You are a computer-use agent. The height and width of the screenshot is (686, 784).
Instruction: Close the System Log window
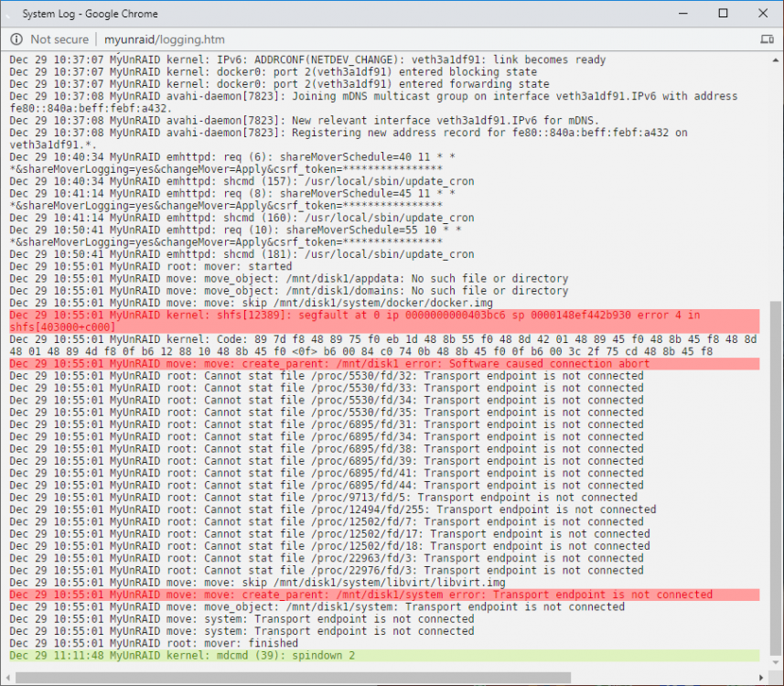click(x=763, y=14)
